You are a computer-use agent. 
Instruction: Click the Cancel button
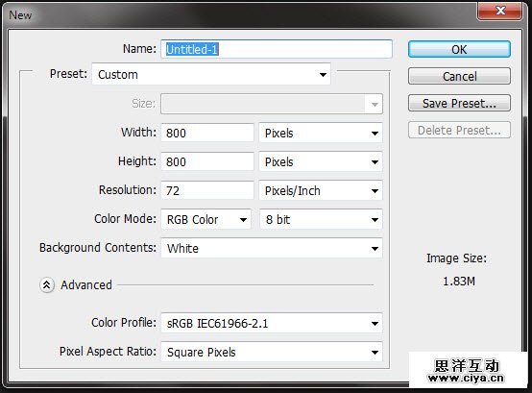coord(459,76)
